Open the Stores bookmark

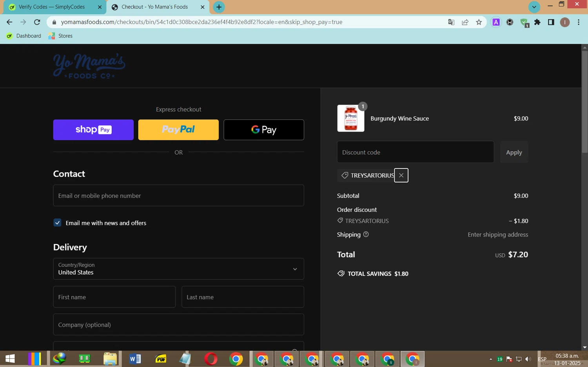click(60, 36)
